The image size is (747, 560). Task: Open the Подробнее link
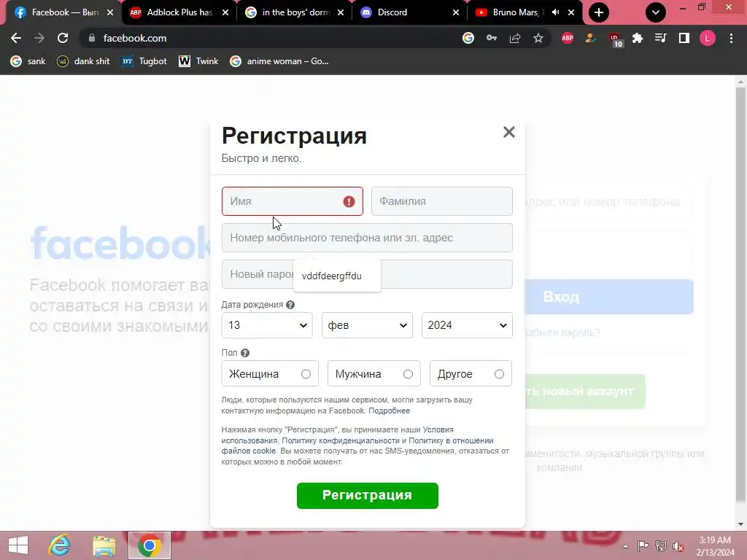[x=389, y=411]
